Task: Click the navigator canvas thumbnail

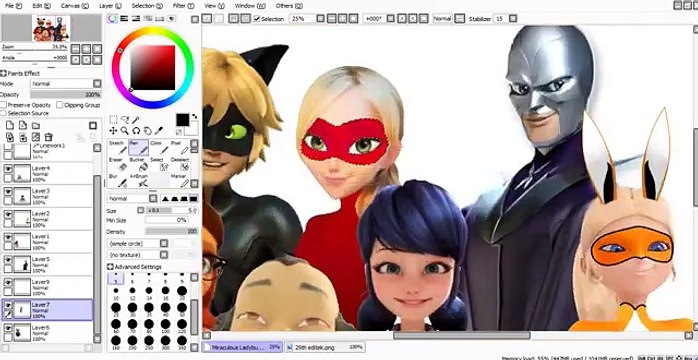Action: pos(51,28)
